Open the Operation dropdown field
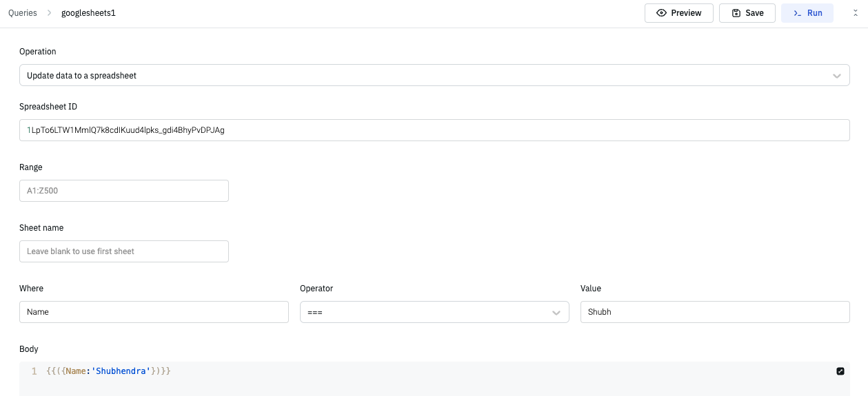Viewport: 868px width, 396px height. [x=414, y=76]
